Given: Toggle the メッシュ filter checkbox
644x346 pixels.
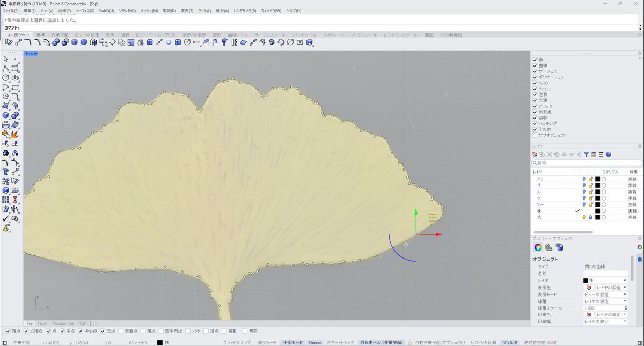Looking at the screenshot, I should click(535, 89).
